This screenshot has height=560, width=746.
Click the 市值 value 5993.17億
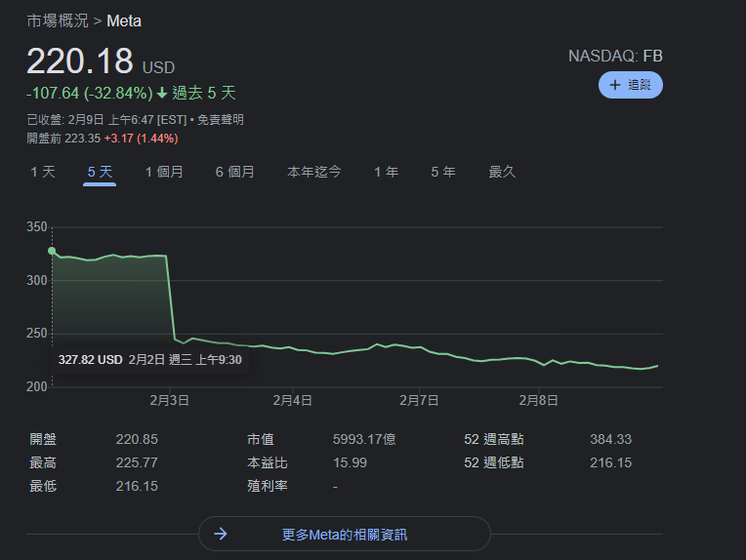click(364, 439)
